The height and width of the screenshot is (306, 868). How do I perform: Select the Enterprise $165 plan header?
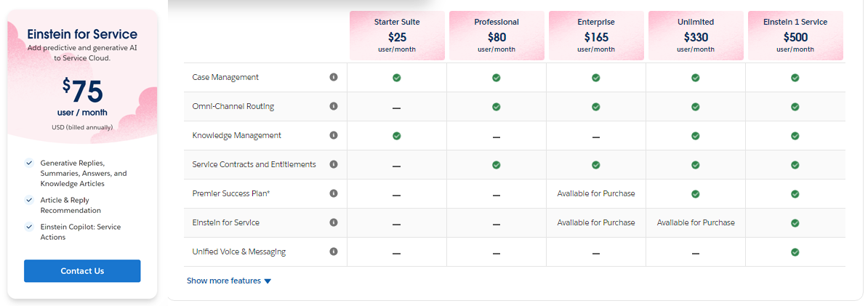(x=595, y=36)
